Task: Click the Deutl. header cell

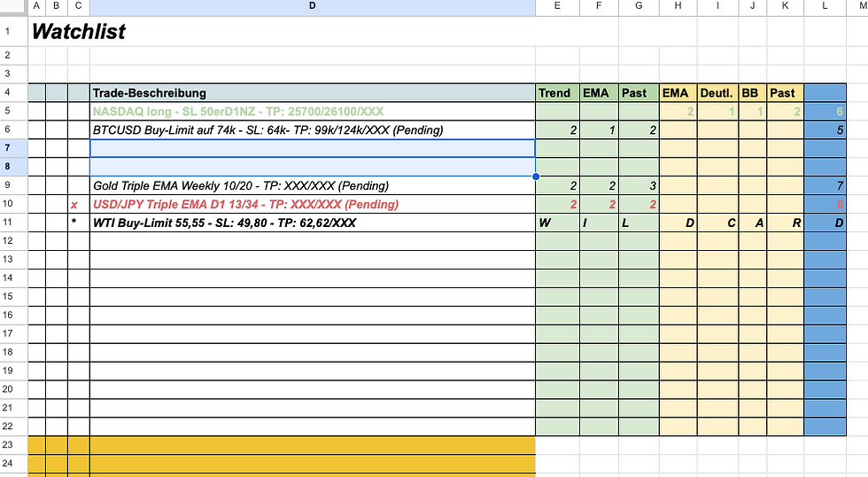Action: [x=718, y=92]
